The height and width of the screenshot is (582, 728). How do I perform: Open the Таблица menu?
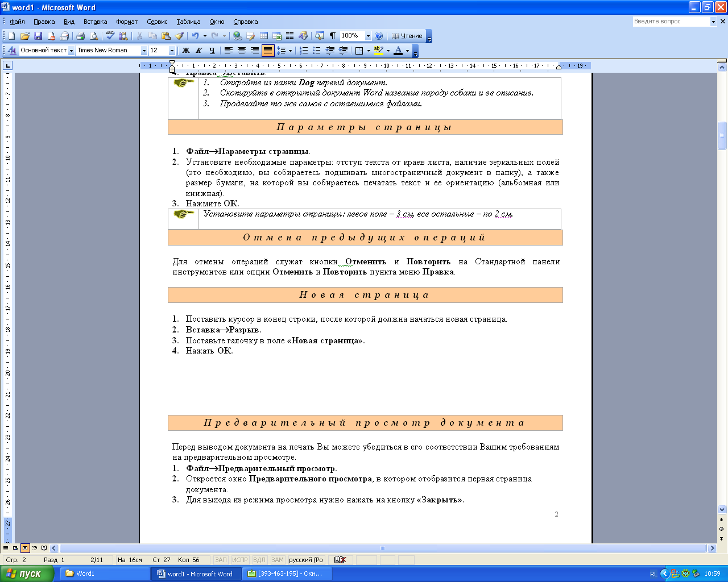188,22
